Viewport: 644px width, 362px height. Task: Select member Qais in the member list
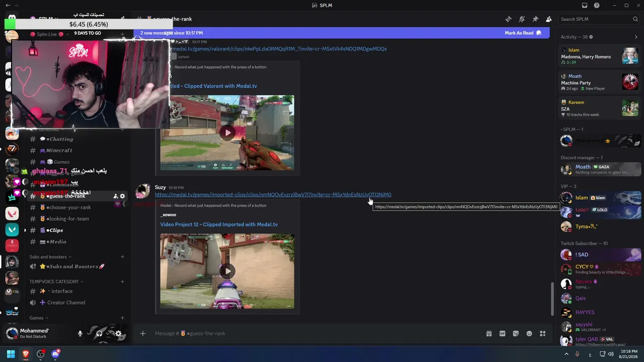coord(600,298)
